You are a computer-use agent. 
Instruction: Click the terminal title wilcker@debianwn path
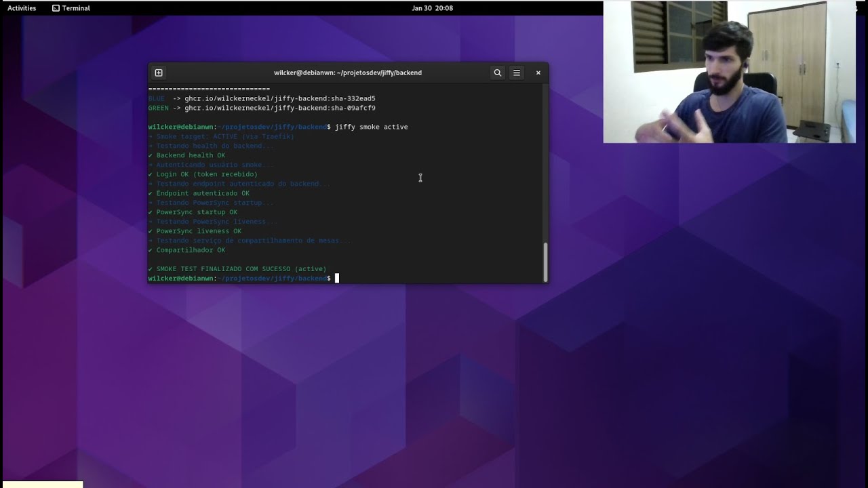click(x=348, y=73)
